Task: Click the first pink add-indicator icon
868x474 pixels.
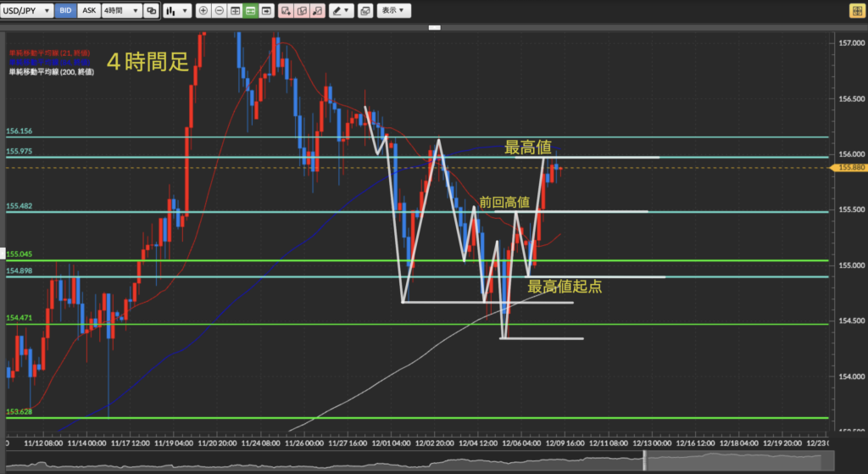Action: coord(286,11)
